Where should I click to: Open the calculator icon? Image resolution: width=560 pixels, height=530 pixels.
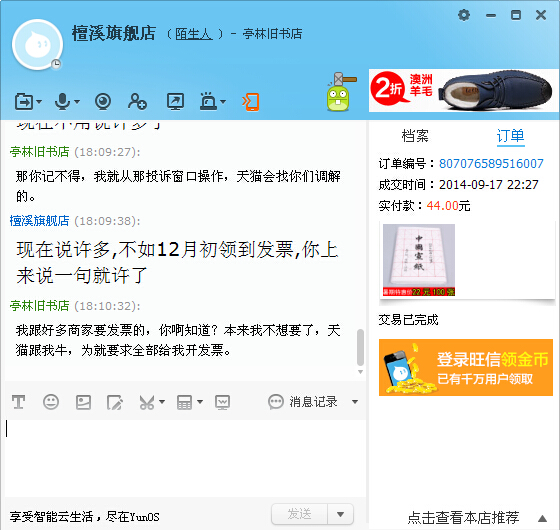click(184, 402)
